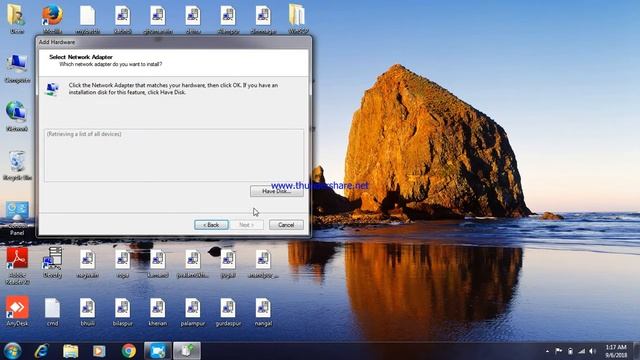Open the Mozilla Firefox desktop shortcut

[x=53, y=19]
